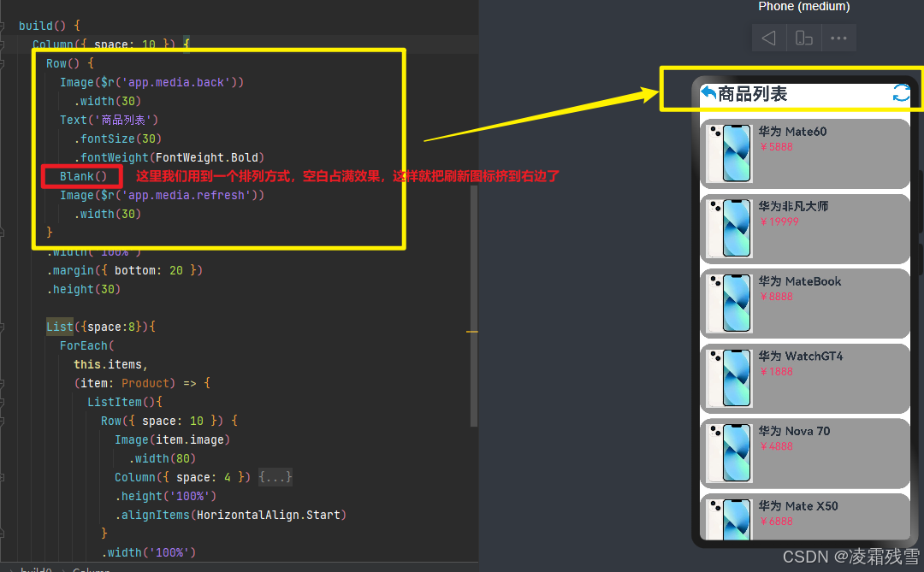Tap the blue back arrow in phone preview
Image resolution: width=924 pixels, height=572 pixels.
pyautogui.click(x=708, y=93)
